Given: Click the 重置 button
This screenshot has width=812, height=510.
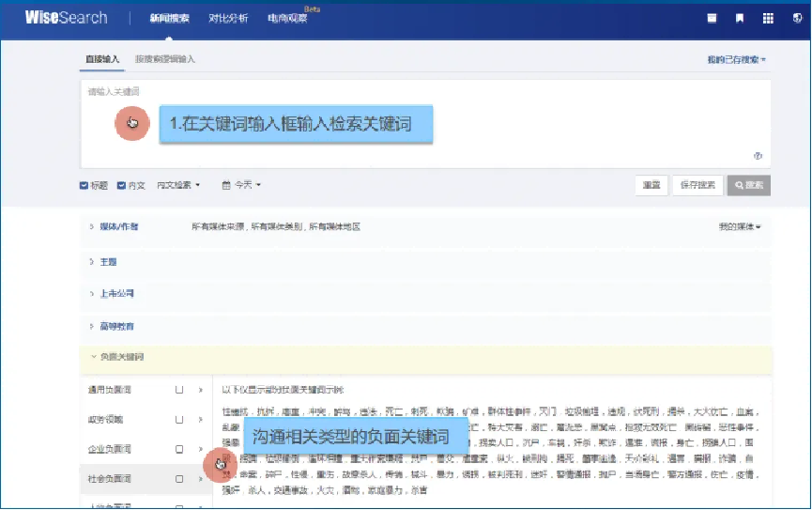Looking at the screenshot, I should (651, 185).
